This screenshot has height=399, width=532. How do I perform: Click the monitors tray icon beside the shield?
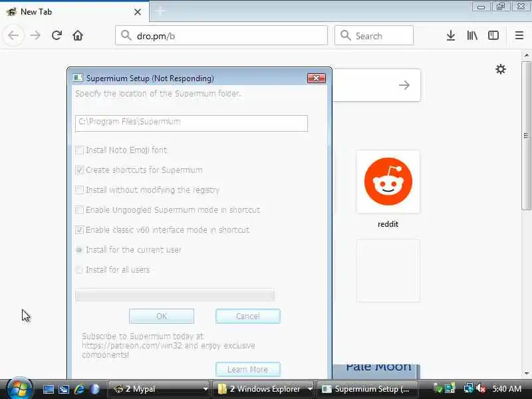450,388
